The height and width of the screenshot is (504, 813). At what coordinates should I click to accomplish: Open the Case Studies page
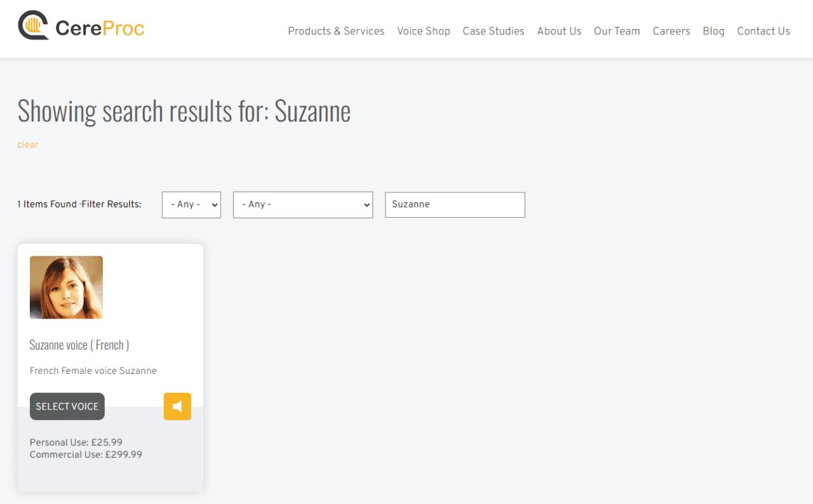494,31
